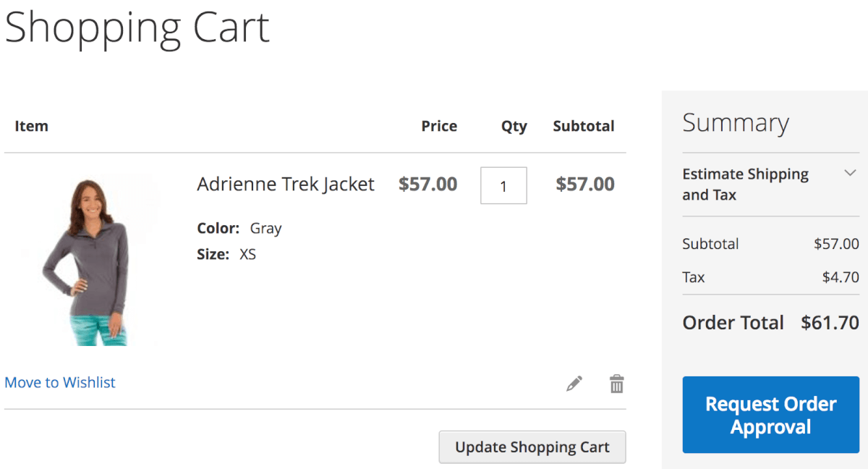The image size is (868, 469).
Task: Click the Size: XS option text
Action: pyautogui.click(x=226, y=255)
